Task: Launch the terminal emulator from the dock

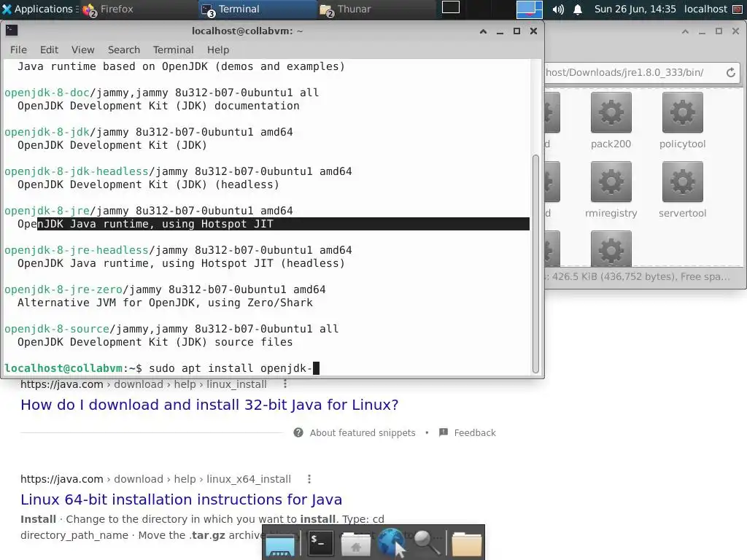Action: click(320, 542)
